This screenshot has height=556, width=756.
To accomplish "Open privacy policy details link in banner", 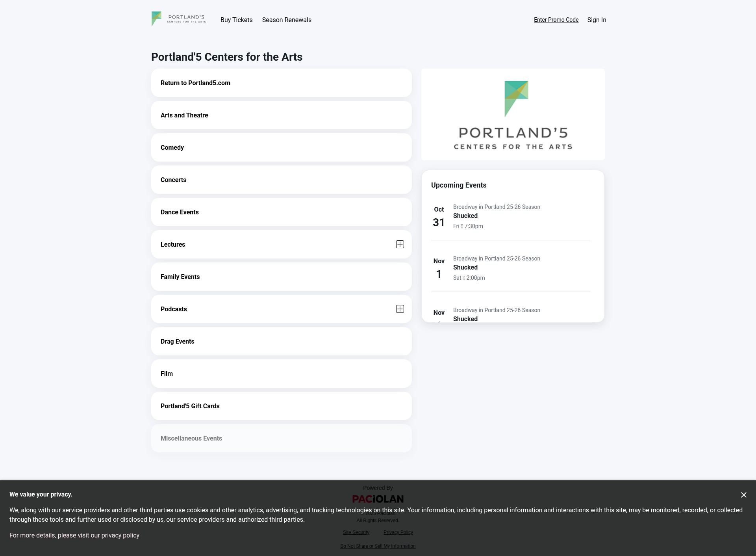I will click(74, 535).
